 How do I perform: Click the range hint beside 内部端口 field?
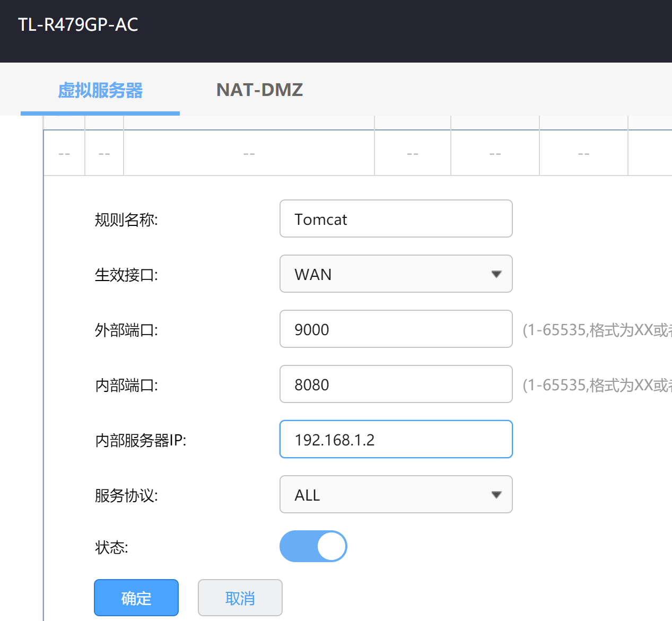[597, 385]
